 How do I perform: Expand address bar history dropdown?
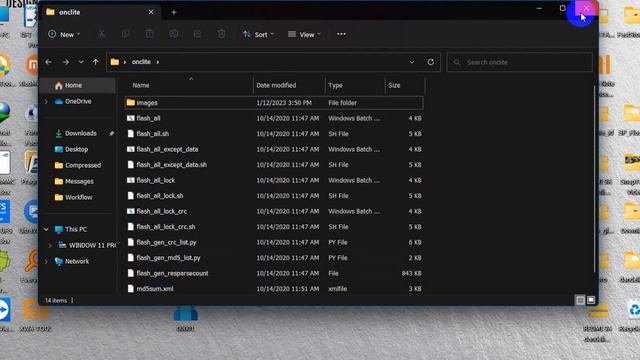tap(412, 62)
